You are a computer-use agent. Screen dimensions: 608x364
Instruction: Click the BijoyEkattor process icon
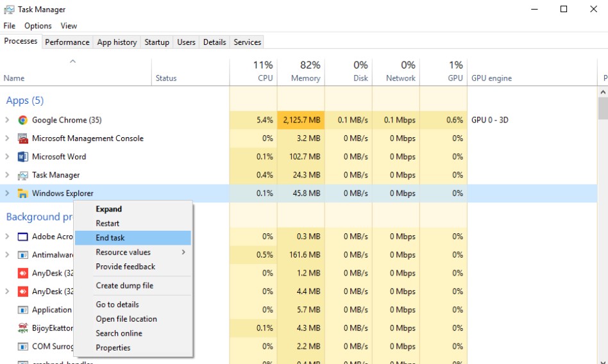click(x=23, y=328)
